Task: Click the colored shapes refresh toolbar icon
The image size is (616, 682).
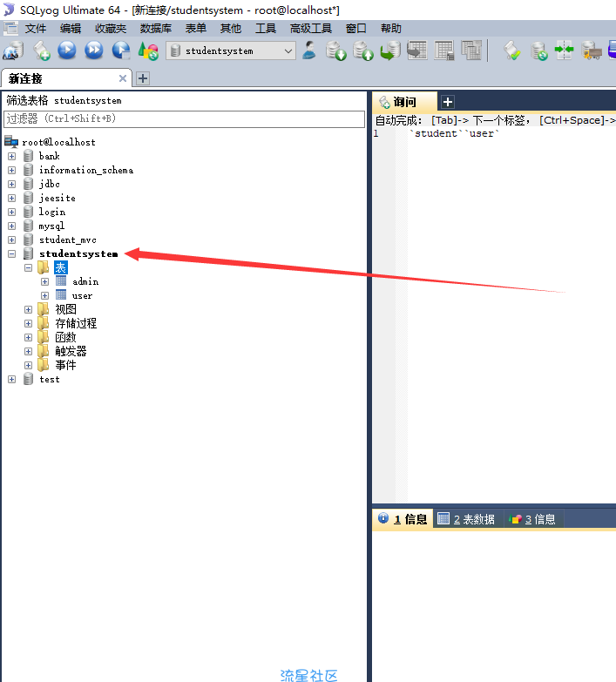Action: coord(148,51)
